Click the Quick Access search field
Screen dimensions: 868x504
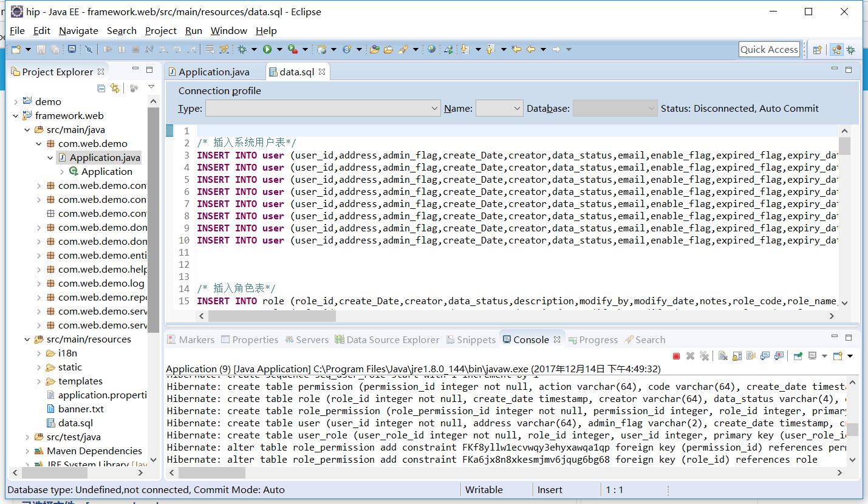coord(769,50)
